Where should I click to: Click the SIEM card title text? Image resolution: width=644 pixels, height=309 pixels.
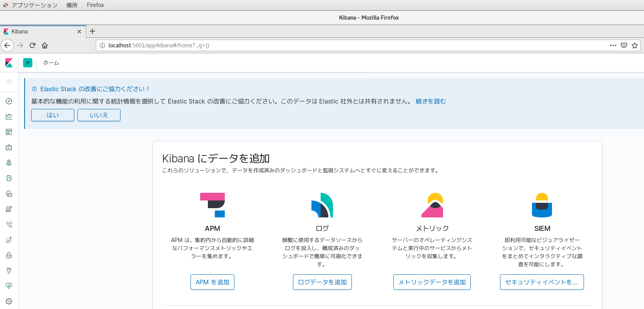click(542, 229)
